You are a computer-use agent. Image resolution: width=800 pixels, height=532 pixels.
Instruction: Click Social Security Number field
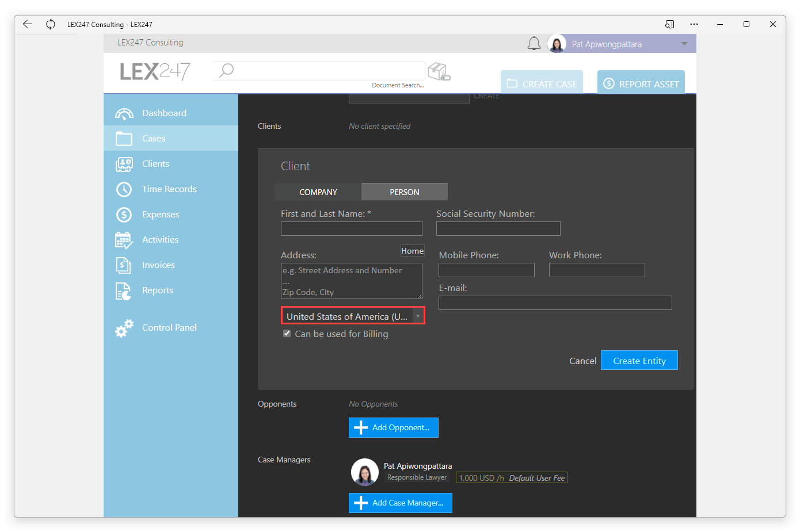click(498, 229)
